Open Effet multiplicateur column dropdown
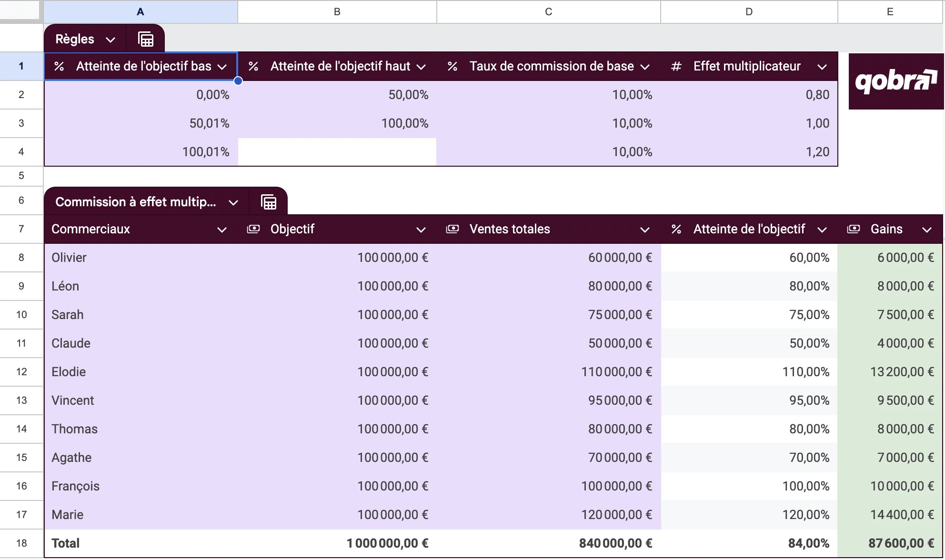Image resolution: width=945 pixels, height=560 pixels. pos(822,67)
